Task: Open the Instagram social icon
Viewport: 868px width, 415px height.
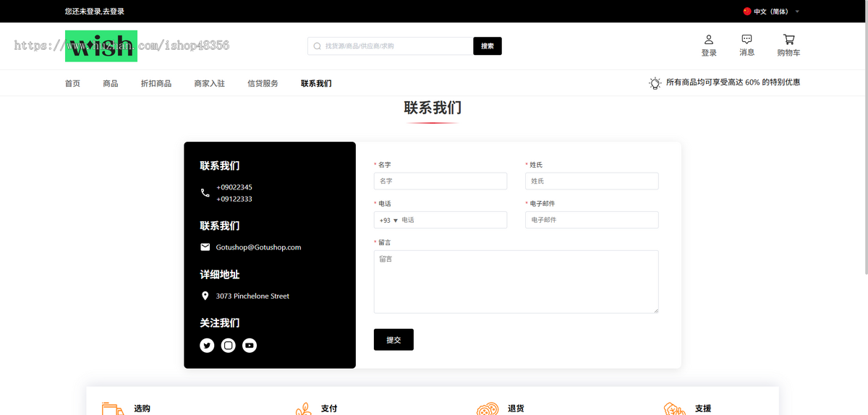Action: 228,346
